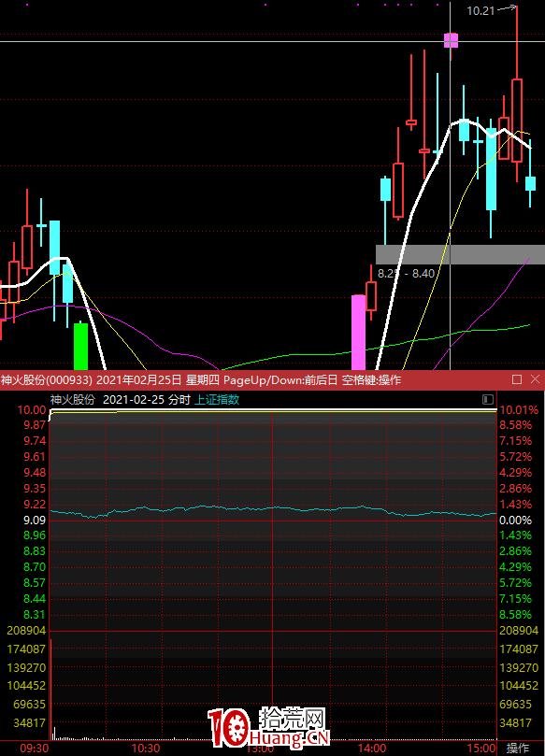Click the 10.01% percent axis label
This screenshot has height=756, width=545.
519,410
